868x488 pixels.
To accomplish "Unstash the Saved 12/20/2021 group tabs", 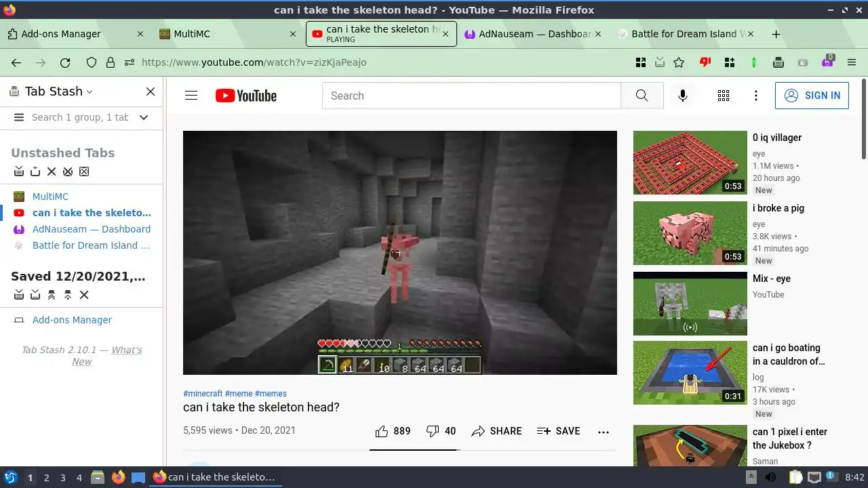I will tap(52, 295).
